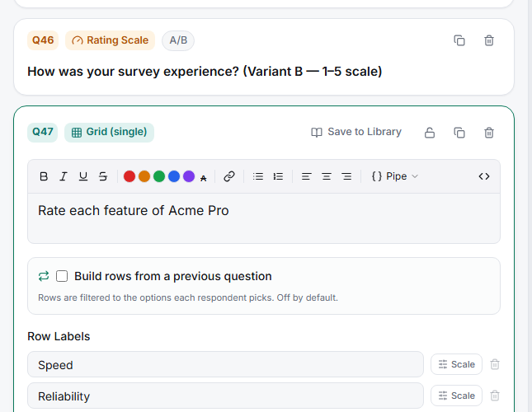Open the HTML source code view
This screenshot has height=412, width=532.
click(484, 176)
